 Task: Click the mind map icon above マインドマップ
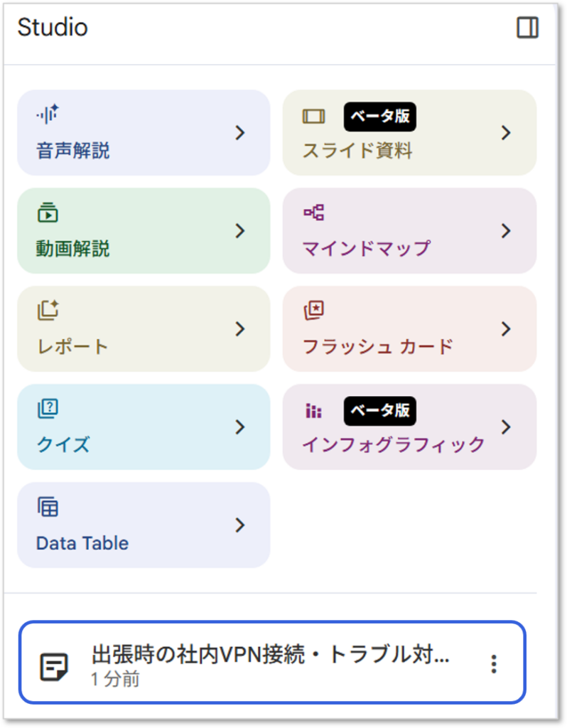(313, 213)
